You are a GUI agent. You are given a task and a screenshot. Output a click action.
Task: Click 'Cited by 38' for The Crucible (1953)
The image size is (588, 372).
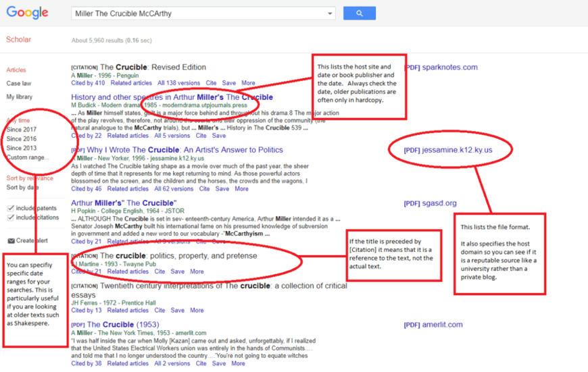87,363
